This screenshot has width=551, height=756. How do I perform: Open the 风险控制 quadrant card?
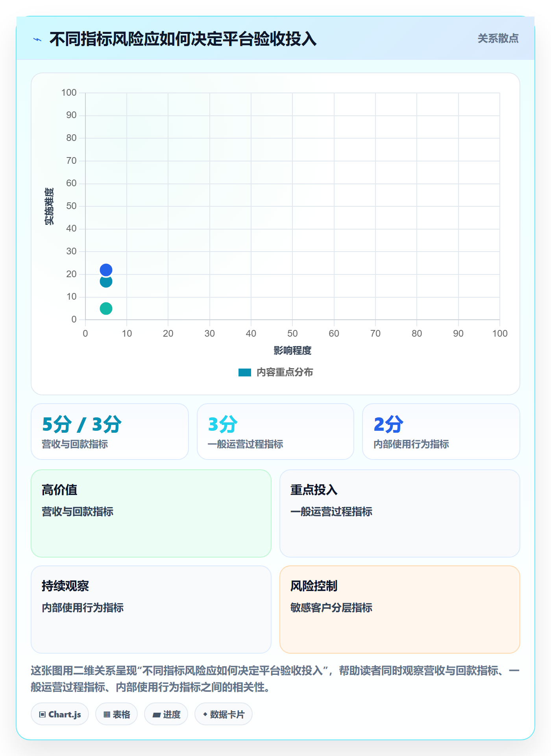pyautogui.click(x=400, y=610)
